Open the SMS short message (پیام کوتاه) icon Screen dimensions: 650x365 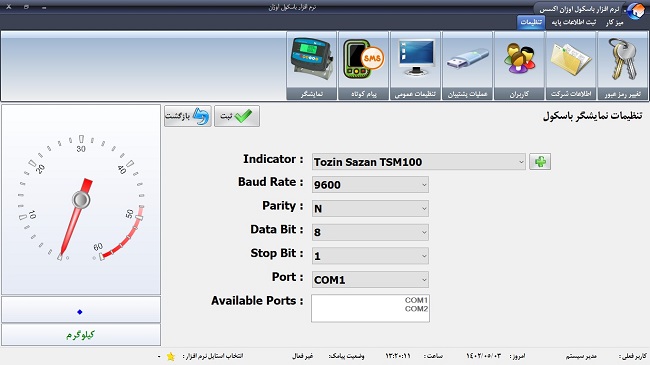pyautogui.click(x=364, y=66)
